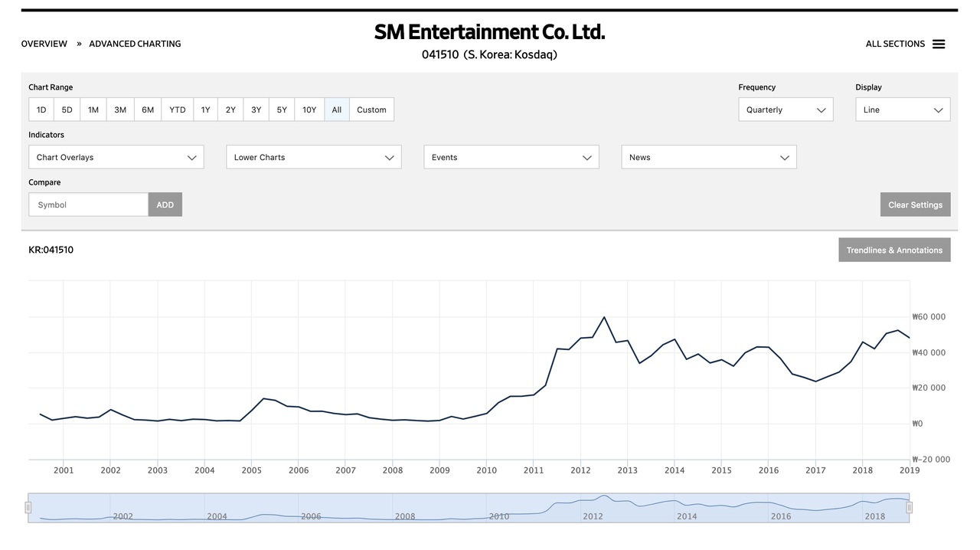This screenshot has width=980, height=550.
Task: Open the Display Line dropdown
Action: point(903,110)
